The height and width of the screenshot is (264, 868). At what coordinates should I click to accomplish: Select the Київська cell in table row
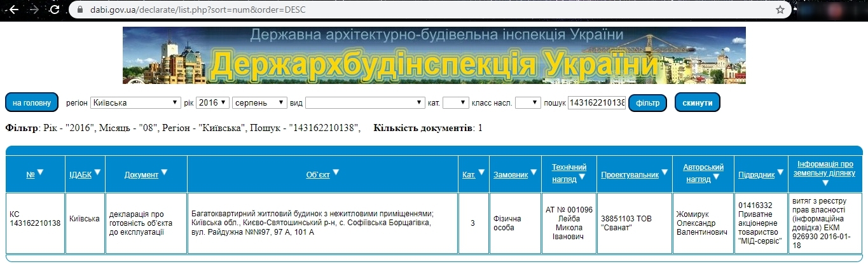pyautogui.click(x=85, y=223)
